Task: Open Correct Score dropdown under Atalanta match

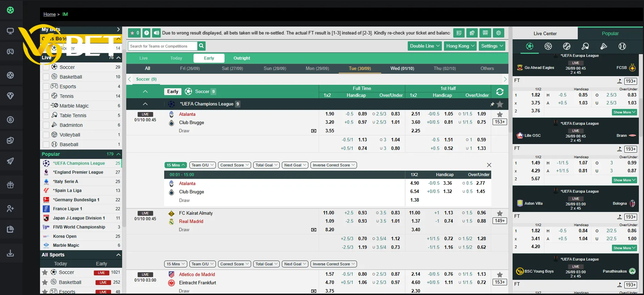Action: pos(235,165)
